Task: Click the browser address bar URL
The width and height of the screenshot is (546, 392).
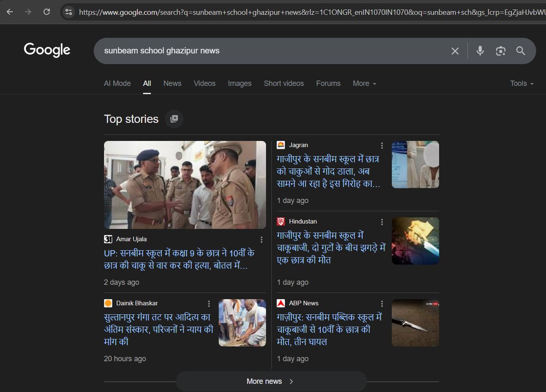Action: tap(312, 12)
